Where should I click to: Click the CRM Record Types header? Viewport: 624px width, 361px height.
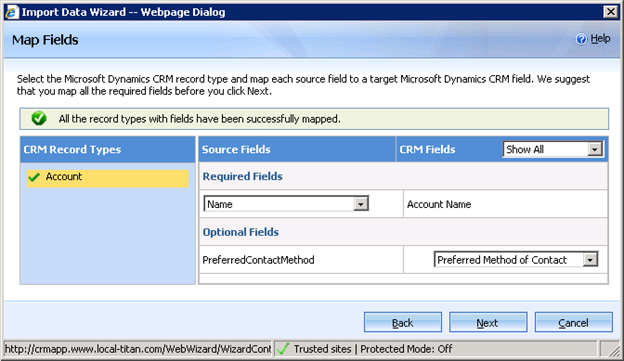72,150
